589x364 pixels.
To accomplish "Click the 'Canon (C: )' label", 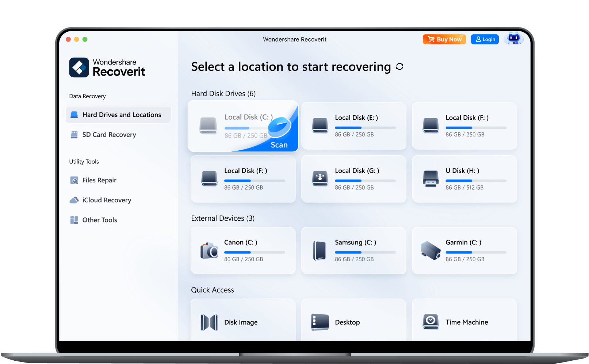I will click(241, 242).
